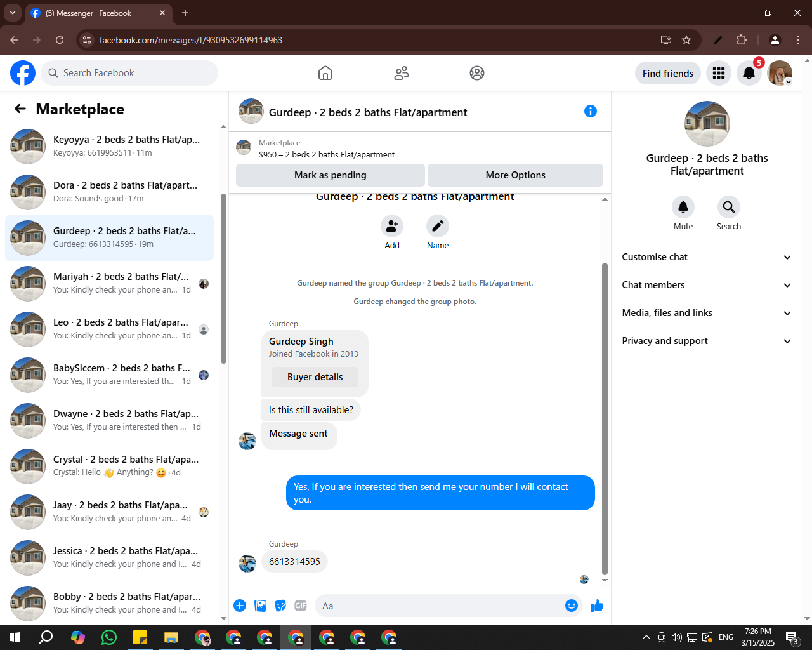Mute the Gurdeep conversation
Screen dimensions: 812x650
pyautogui.click(x=683, y=207)
